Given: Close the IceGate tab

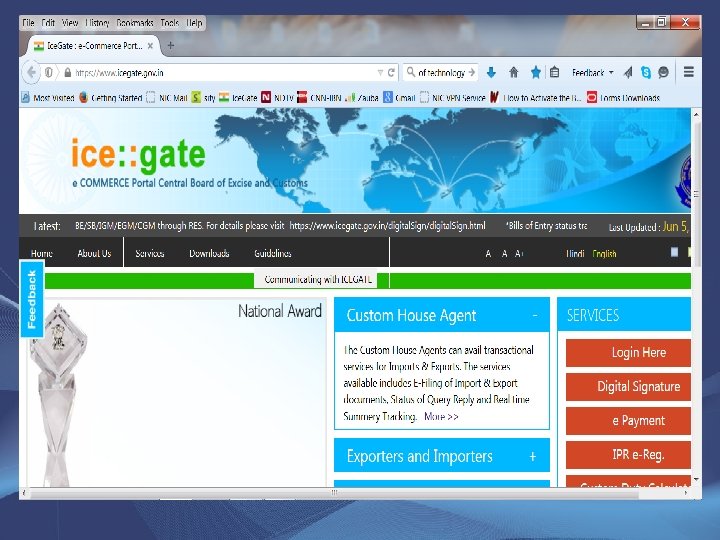Looking at the screenshot, I should (150, 46).
